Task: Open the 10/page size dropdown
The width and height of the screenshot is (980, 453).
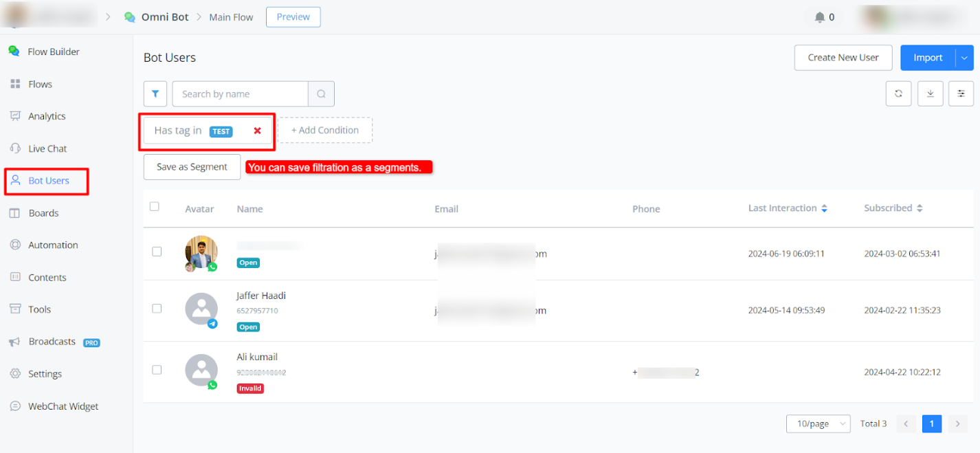Action: [x=818, y=424]
